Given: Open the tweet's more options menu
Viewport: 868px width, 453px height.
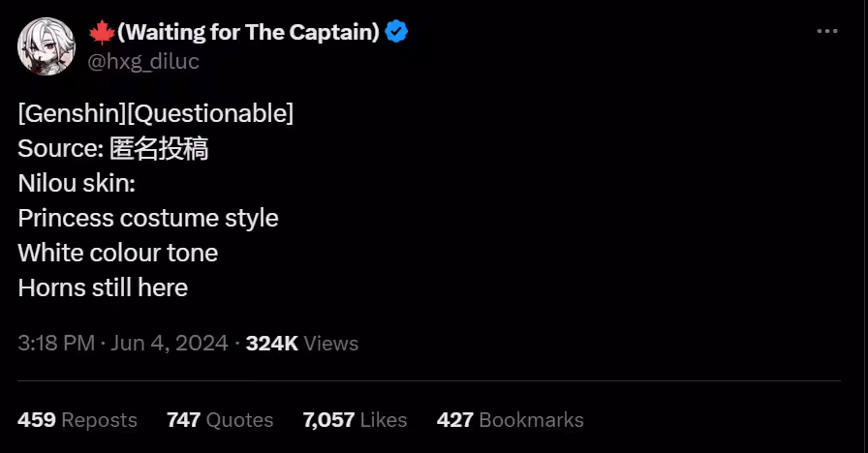Looking at the screenshot, I should 826,32.
